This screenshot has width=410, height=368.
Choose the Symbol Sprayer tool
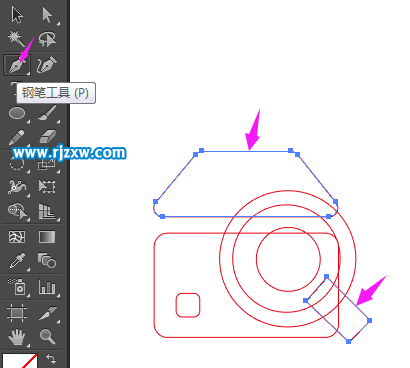point(17,287)
